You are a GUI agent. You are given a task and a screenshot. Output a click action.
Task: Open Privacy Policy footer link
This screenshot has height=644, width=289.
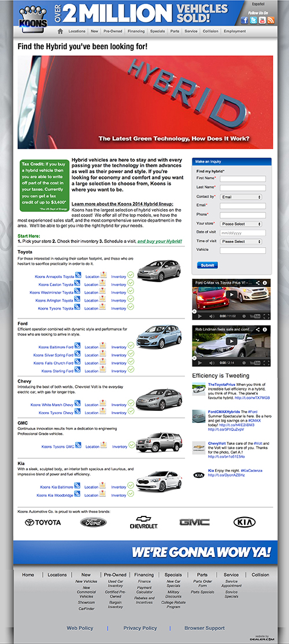point(140,628)
